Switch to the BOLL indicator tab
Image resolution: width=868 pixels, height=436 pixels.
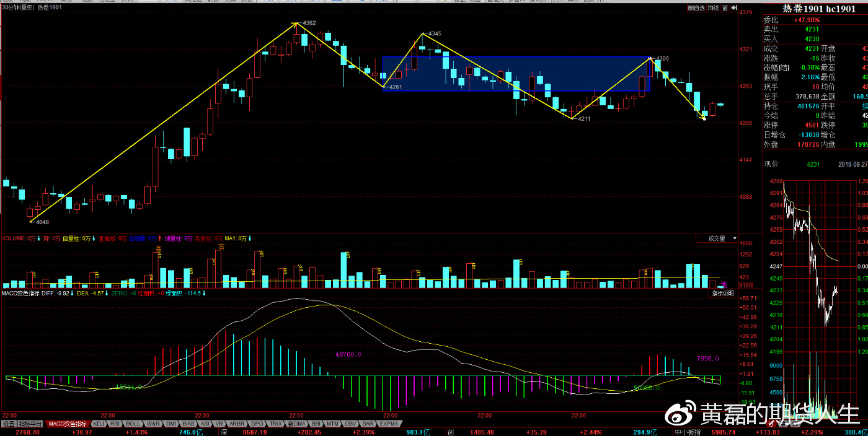[x=133, y=424]
